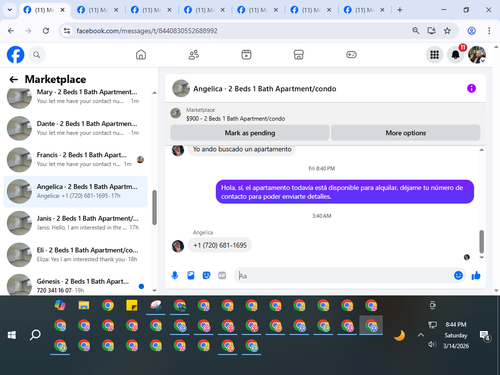Viewport: 500px width, 375px height.
Task: Open Dante's 2 Beds 1 Bath conversation
Action: [x=75, y=128]
